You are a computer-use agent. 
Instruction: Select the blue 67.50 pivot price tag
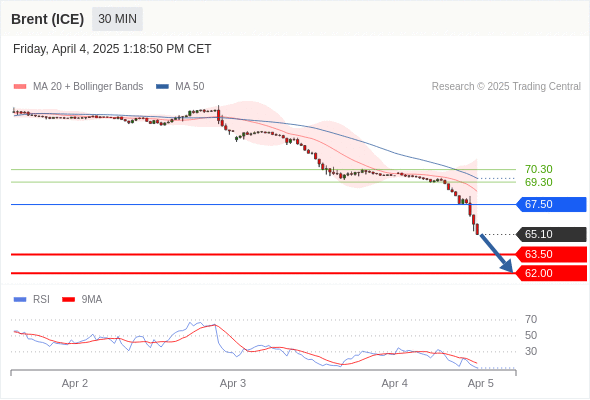coord(551,204)
